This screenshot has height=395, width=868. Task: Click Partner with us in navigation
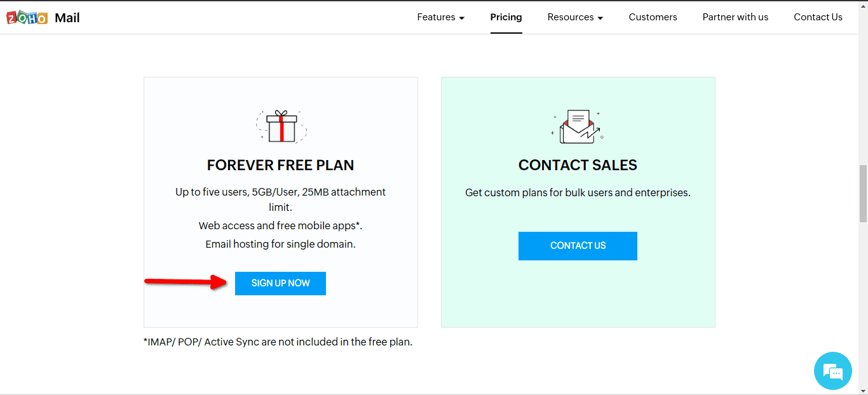(x=735, y=17)
